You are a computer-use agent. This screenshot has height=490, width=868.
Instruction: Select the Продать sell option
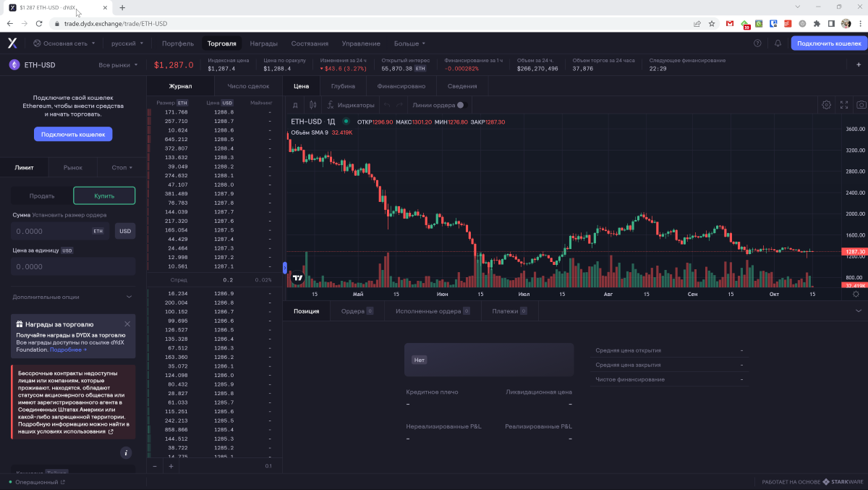pyautogui.click(x=42, y=196)
